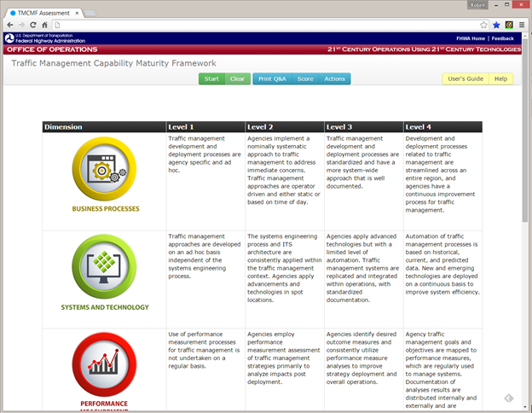Click the Business Processes yellow gear icon
The height and width of the screenshot is (413, 532).
coord(104,169)
